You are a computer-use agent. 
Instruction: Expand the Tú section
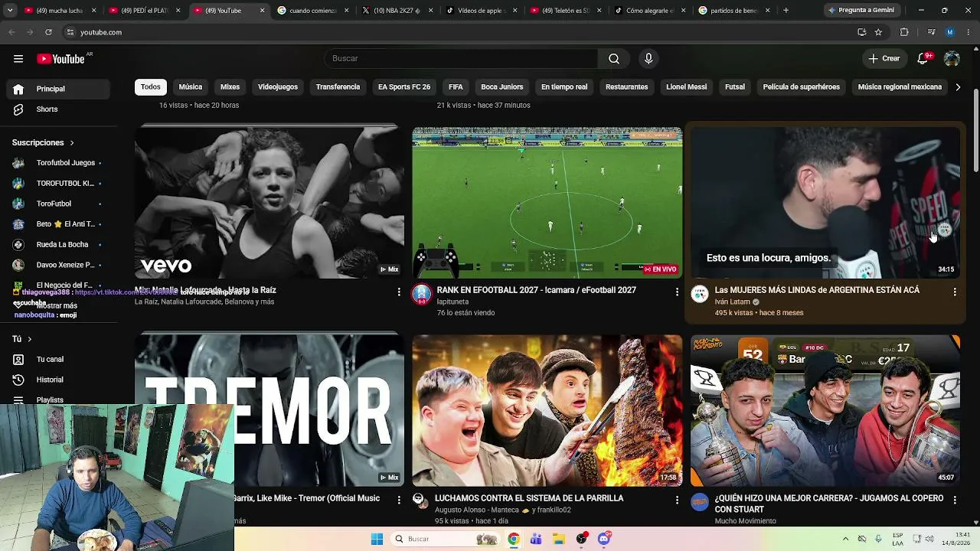[x=22, y=339]
